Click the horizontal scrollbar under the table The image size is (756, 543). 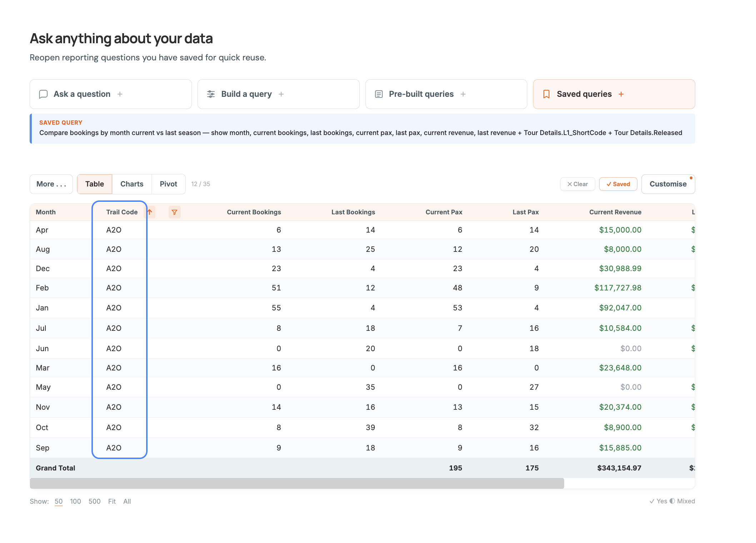pos(297,483)
